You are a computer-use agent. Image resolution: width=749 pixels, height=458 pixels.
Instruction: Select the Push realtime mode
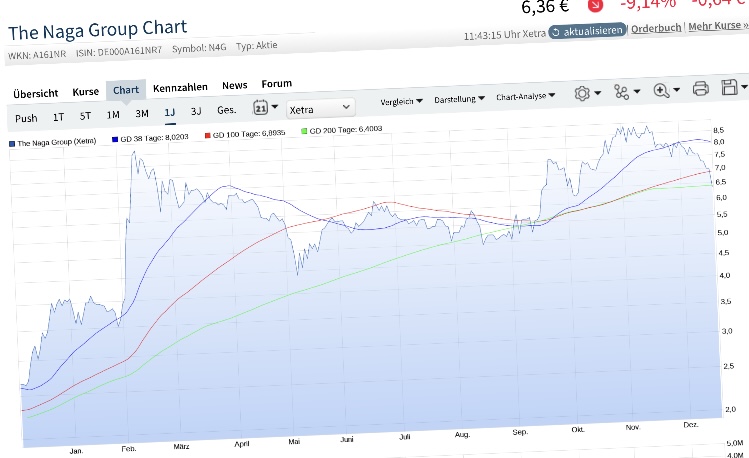click(x=26, y=118)
